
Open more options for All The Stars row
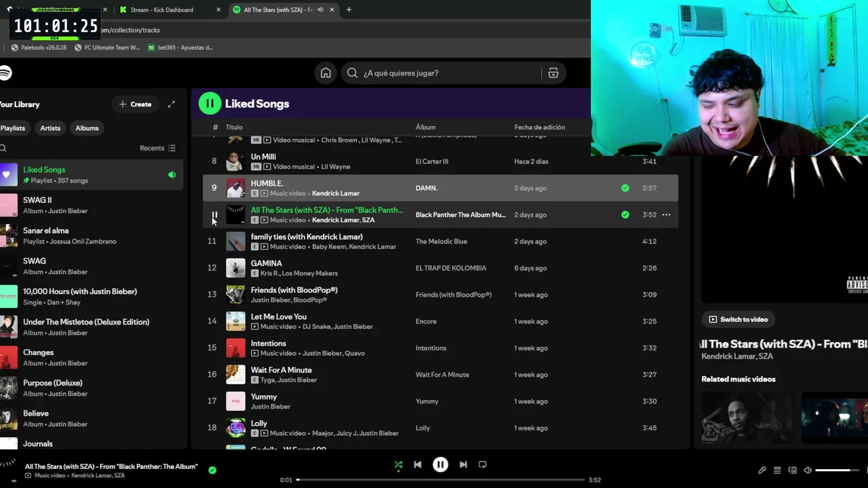(x=666, y=215)
